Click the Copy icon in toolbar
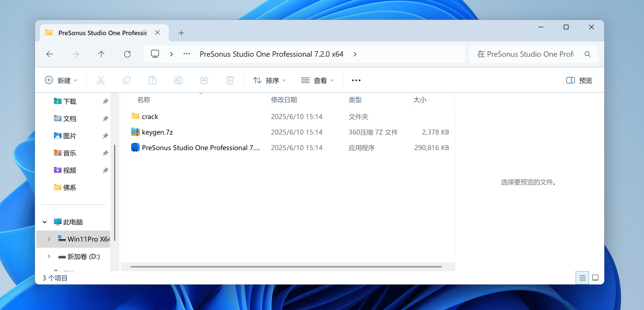644x310 pixels. 126,80
